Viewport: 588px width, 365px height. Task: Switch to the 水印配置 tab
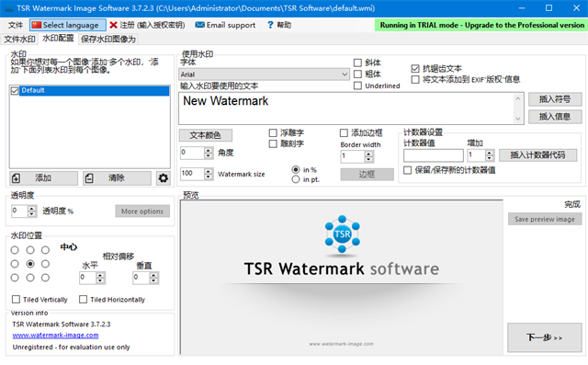coord(58,39)
